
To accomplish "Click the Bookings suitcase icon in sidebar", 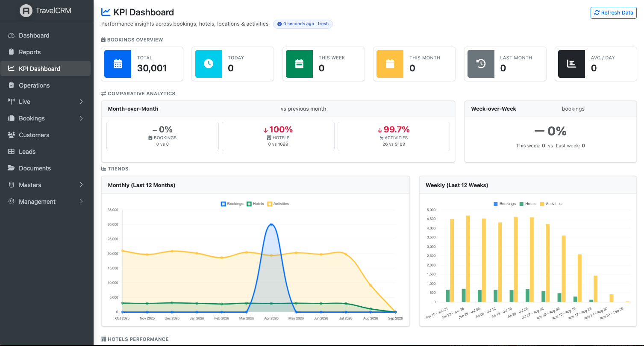I will coord(11,118).
